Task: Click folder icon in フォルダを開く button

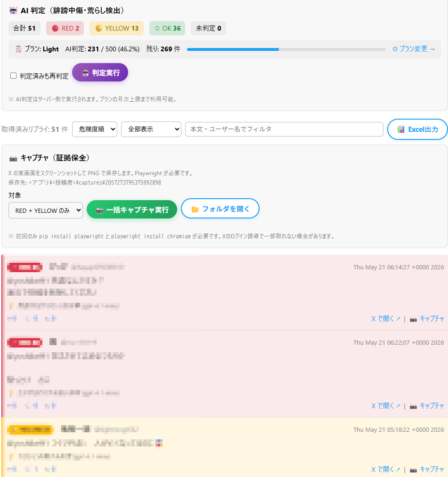Action: pyautogui.click(x=195, y=209)
